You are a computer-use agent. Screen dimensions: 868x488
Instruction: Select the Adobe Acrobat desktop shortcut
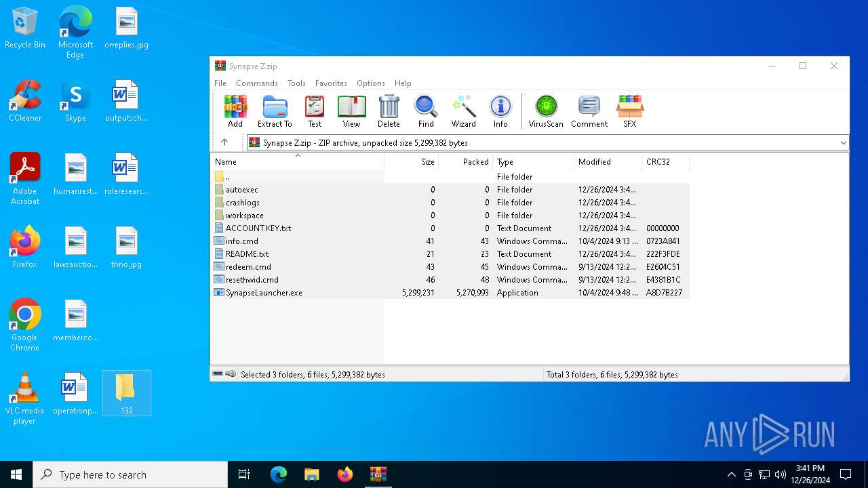[25, 179]
